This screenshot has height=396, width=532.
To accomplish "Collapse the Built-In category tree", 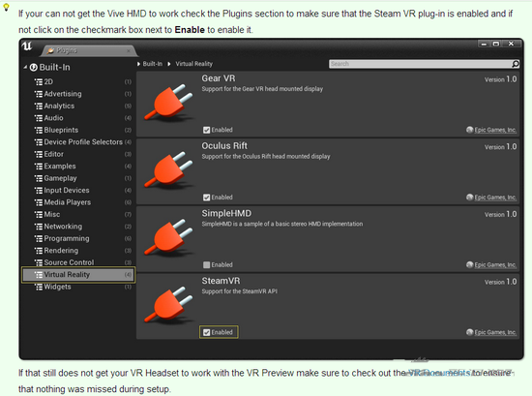I will [x=25, y=67].
